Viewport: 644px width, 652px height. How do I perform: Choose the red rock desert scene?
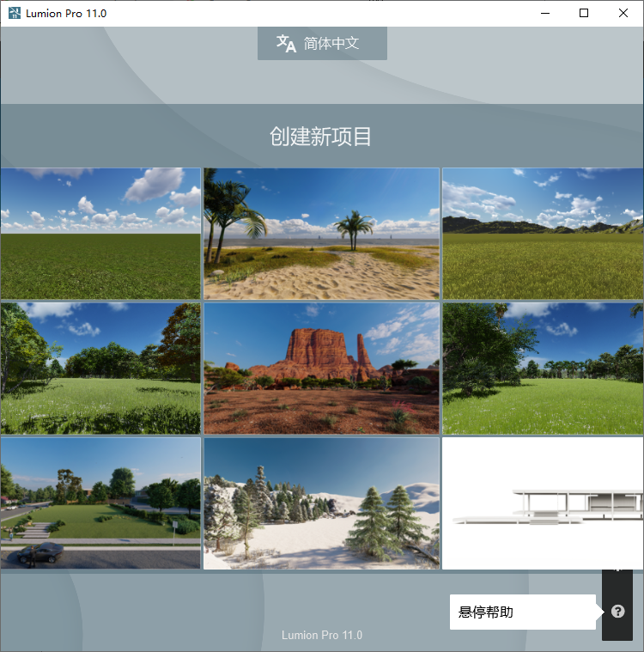[321, 369]
